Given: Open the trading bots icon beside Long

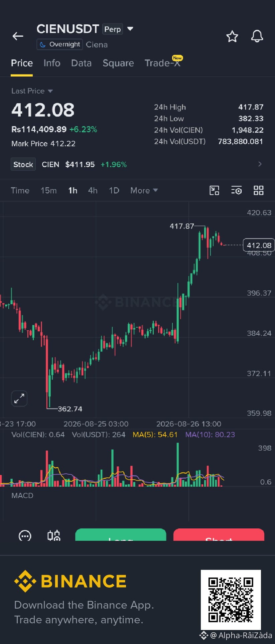Looking at the screenshot, I should tap(54, 535).
